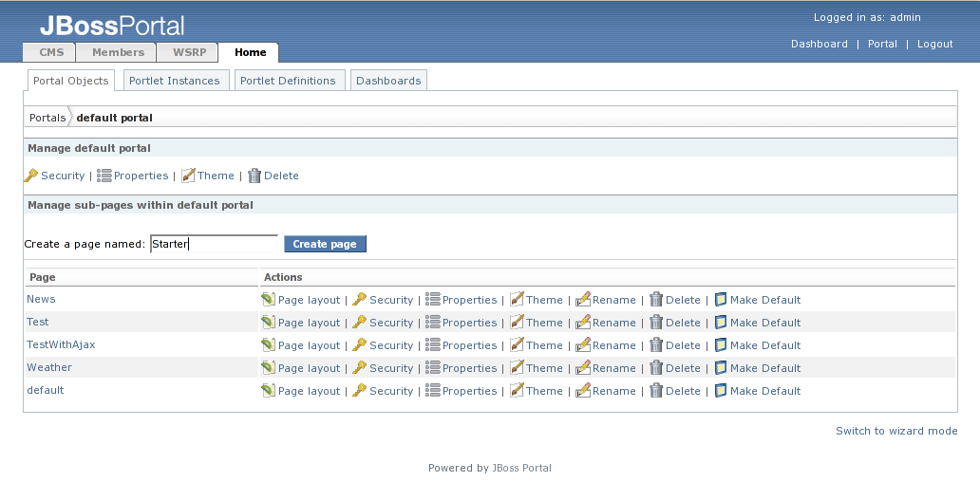Open the Dashboards tab
980x482 pixels.
[x=388, y=81]
